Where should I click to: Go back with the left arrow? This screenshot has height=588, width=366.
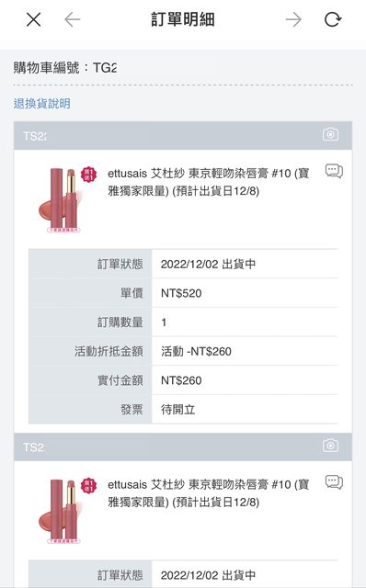[x=73, y=19]
